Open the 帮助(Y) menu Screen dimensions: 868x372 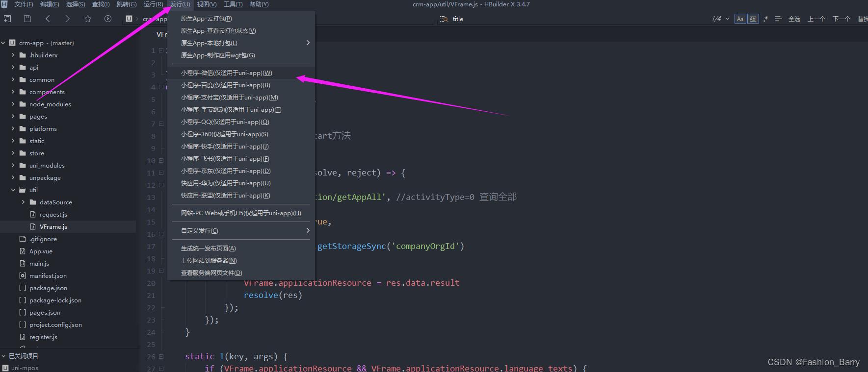[259, 4]
